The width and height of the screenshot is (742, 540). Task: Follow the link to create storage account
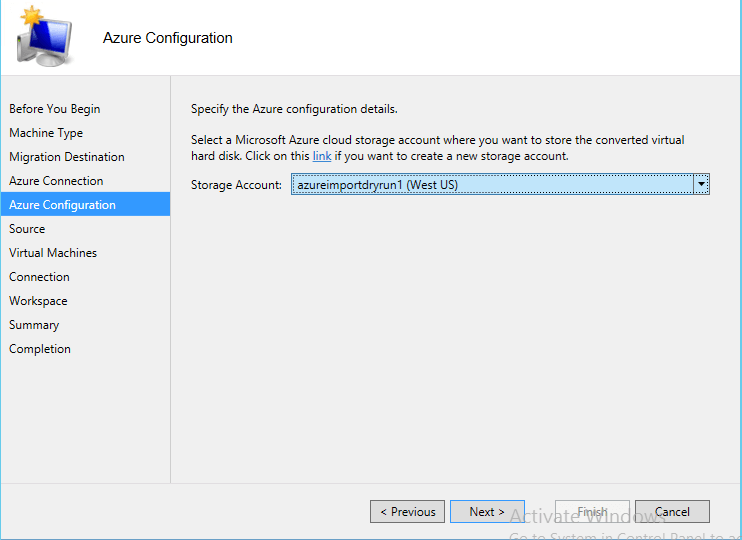pos(322,156)
